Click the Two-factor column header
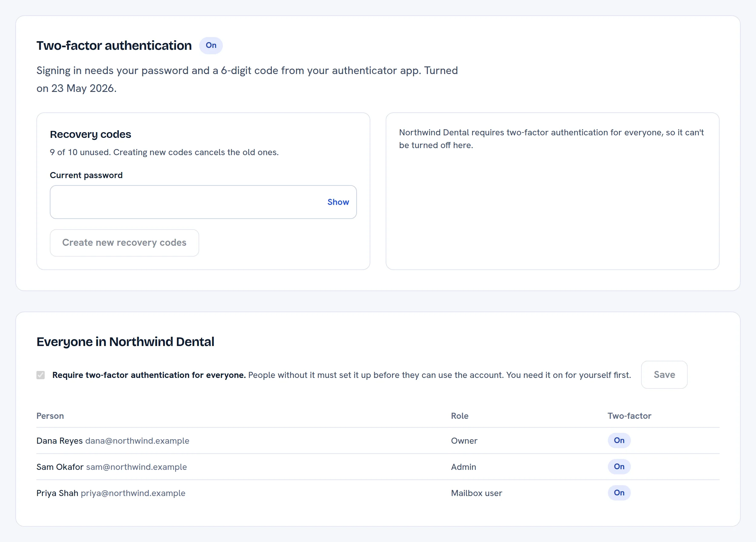Screen dimensions: 756x542 point(629,416)
